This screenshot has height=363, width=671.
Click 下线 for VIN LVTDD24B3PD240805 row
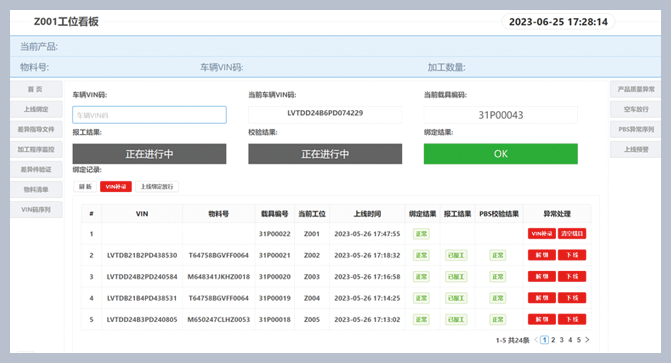[x=572, y=319]
